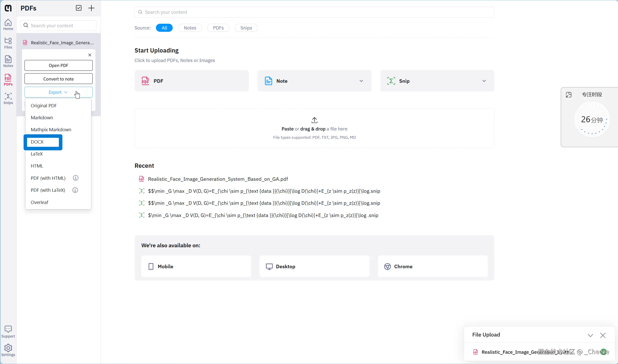Viewport: 618px width, 364px height.
Task: Choose Overleaf from export menu
Action: pos(40,202)
